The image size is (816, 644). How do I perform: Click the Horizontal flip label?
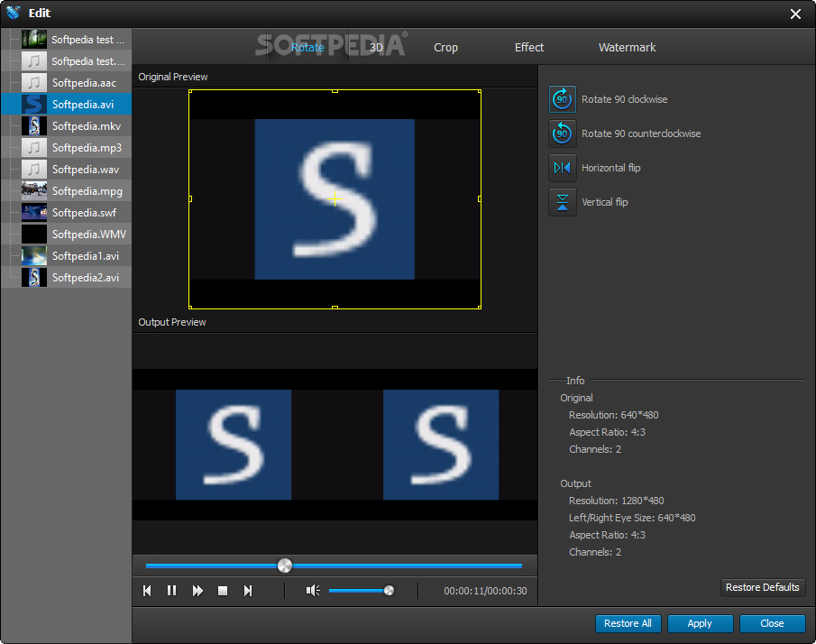[611, 168]
